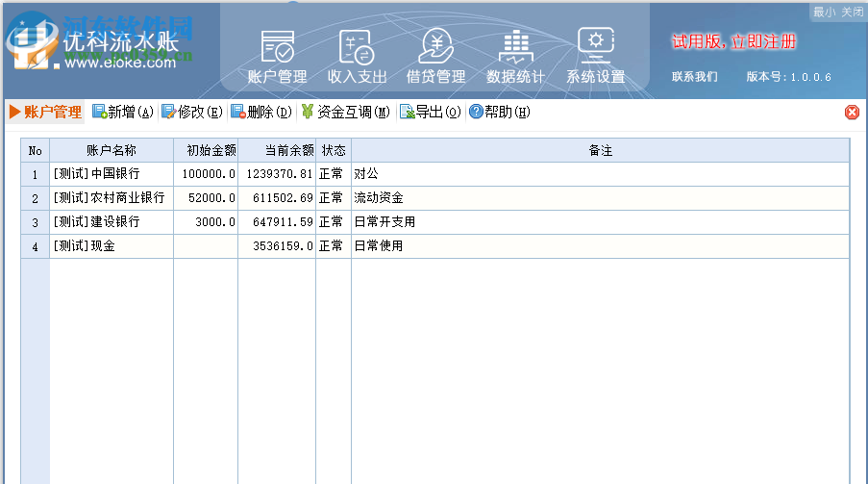Click the 日常开支用 remark cell
This screenshot has width=868, height=484.
coord(600,221)
